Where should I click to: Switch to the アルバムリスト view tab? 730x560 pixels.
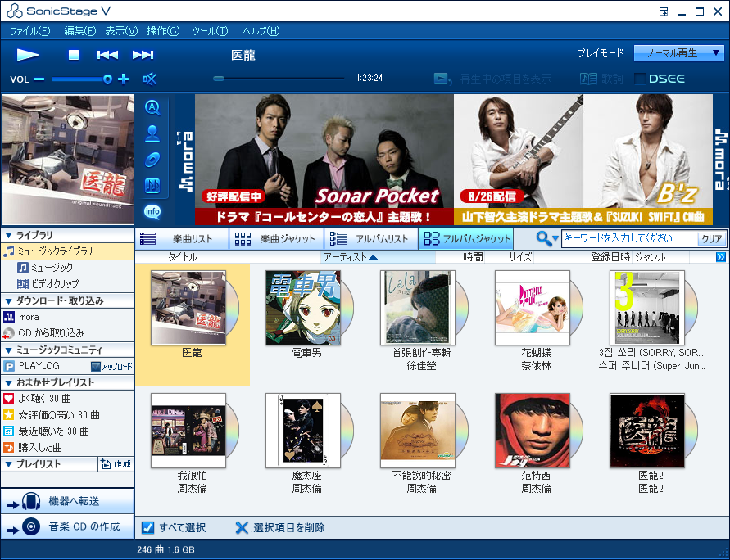pyautogui.click(x=371, y=238)
